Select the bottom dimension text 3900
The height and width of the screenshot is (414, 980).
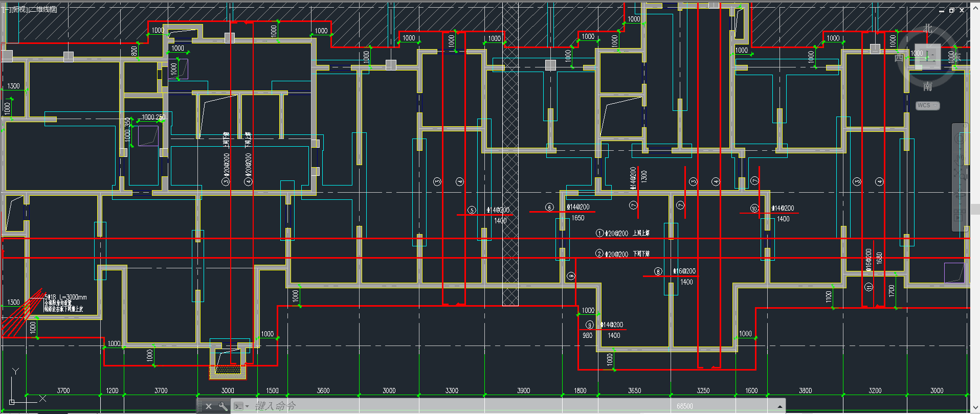(523, 390)
